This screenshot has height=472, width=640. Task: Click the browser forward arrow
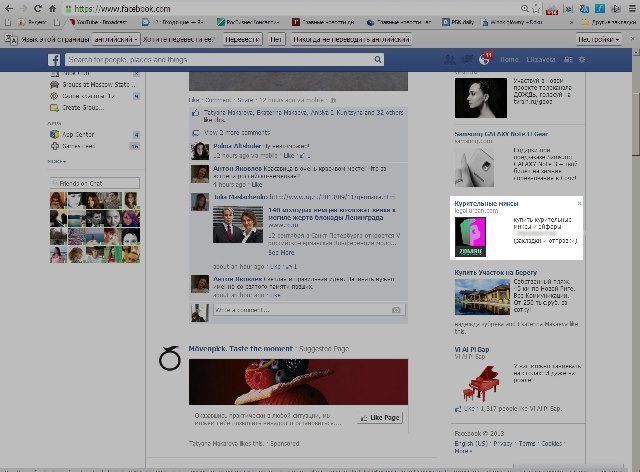coord(23,8)
